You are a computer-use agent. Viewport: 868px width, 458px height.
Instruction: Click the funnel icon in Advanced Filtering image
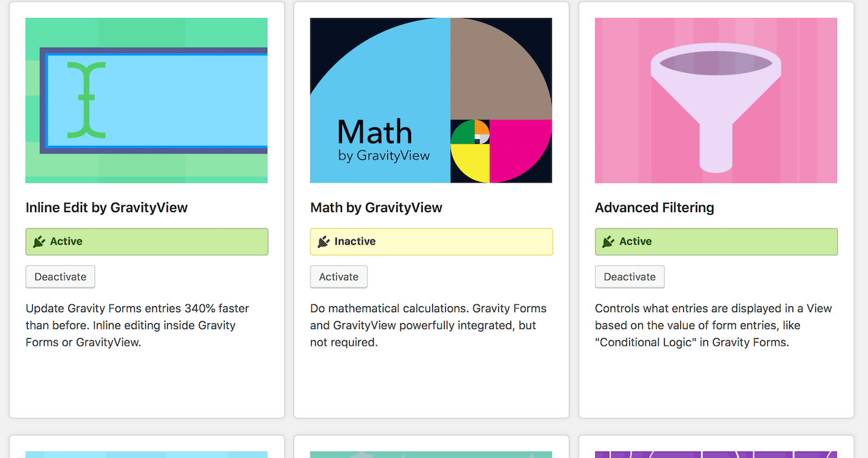point(716,111)
